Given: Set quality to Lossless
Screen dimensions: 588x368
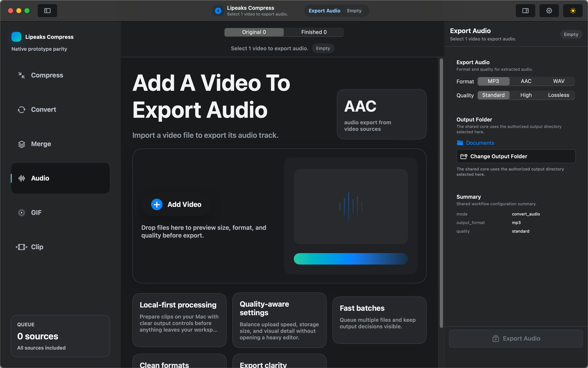Looking at the screenshot, I should tap(559, 95).
